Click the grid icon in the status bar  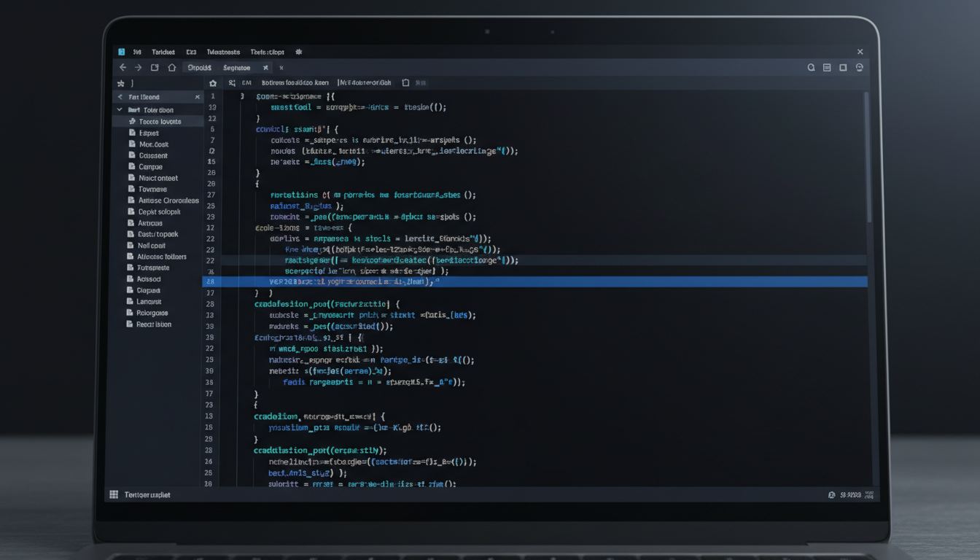(x=114, y=494)
